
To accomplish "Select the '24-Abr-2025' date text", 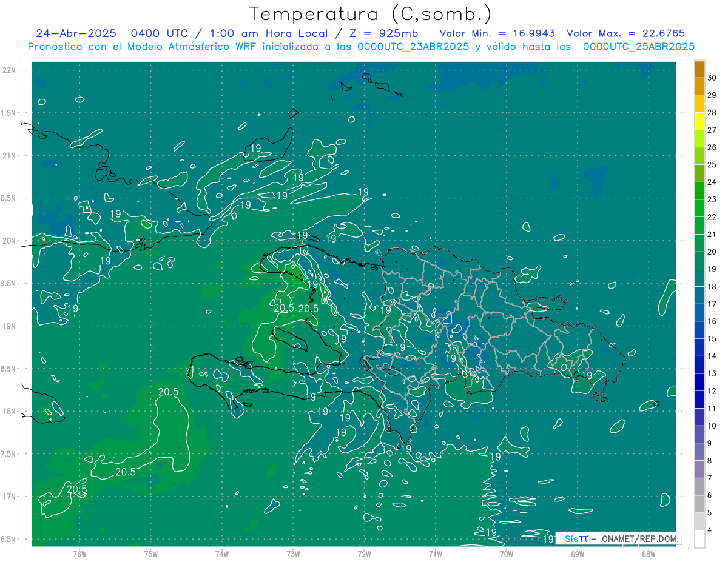I will coord(75,33).
